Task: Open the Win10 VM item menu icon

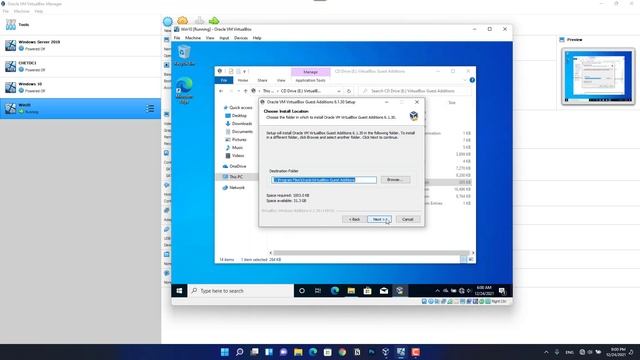Action: tap(150, 108)
